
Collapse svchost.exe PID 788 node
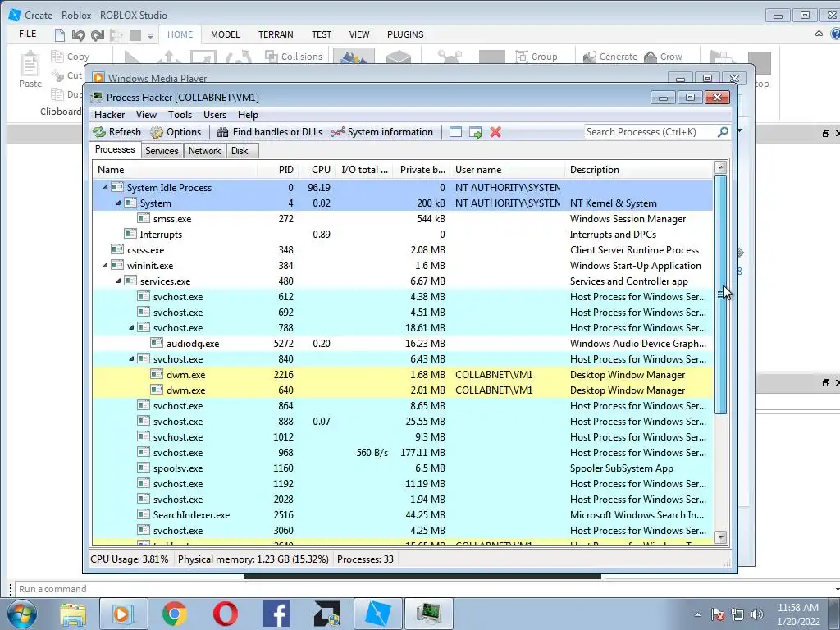(131, 328)
